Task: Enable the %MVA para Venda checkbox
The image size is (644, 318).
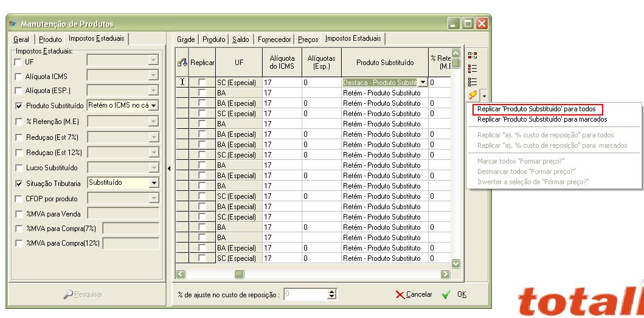Action: pyautogui.click(x=19, y=213)
